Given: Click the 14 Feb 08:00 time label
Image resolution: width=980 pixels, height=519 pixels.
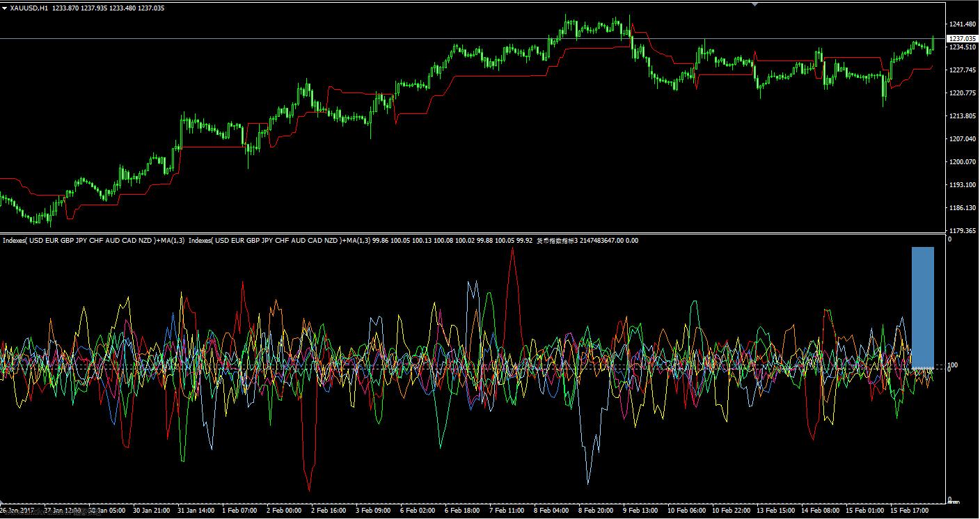Looking at the screenshot, I should (820, 511).
